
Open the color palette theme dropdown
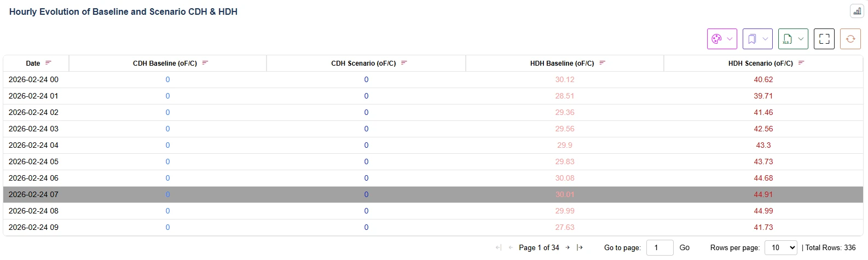[722, 39]
